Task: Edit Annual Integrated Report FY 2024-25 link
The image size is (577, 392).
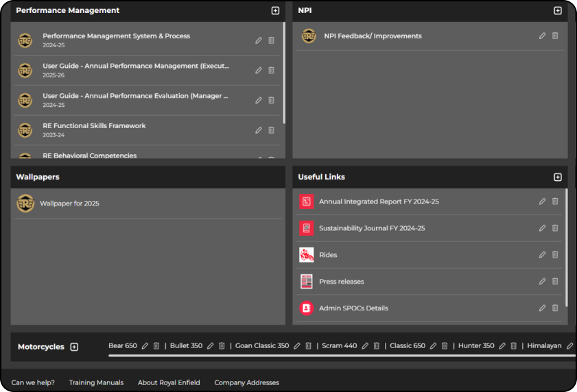Action: [543, 201]
